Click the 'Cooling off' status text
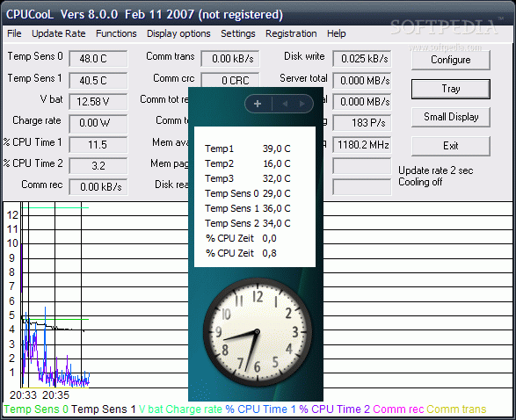516x420 pixels. 420,182
